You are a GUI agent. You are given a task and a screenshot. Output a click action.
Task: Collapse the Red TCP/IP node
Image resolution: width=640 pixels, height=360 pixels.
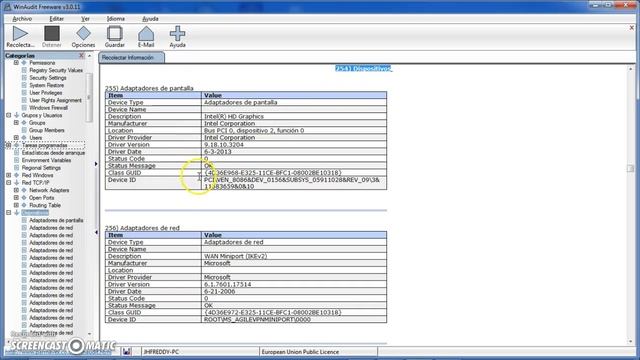click(9, 182)
